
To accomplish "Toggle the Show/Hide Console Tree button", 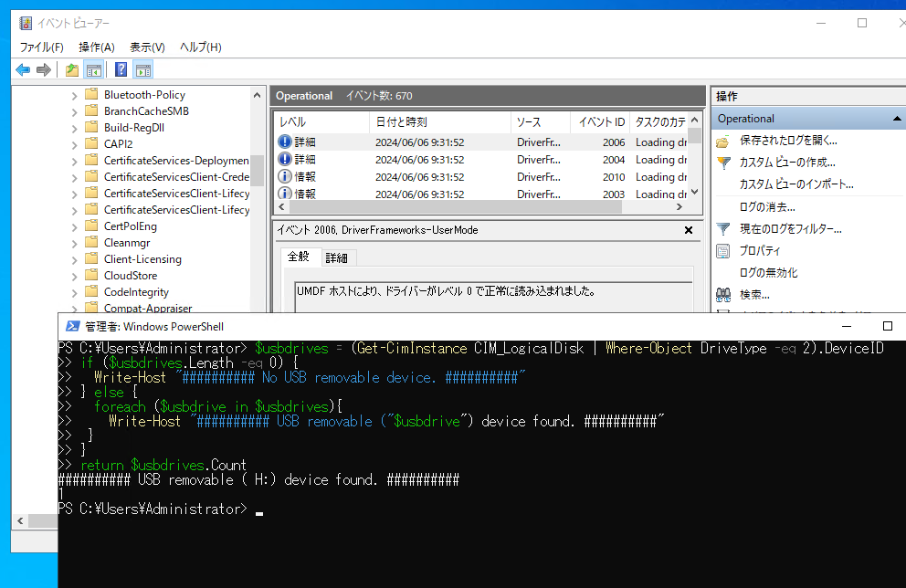I will point(93,70).
